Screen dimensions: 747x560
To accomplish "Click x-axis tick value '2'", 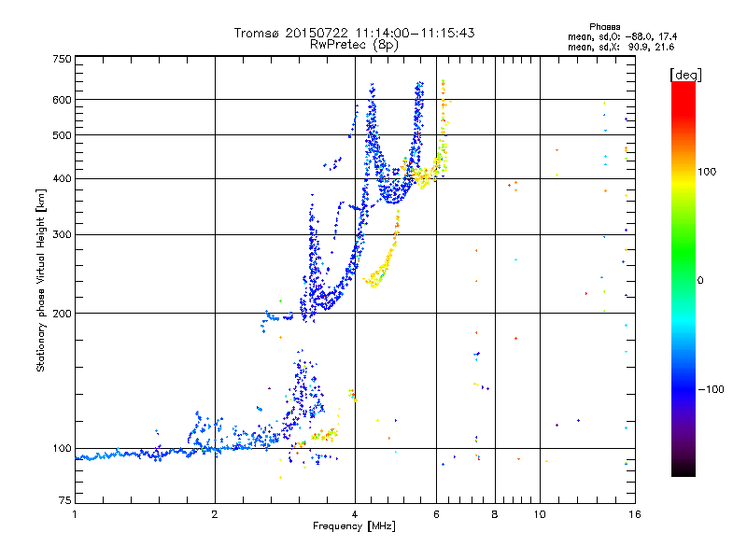I will (215, 514).
